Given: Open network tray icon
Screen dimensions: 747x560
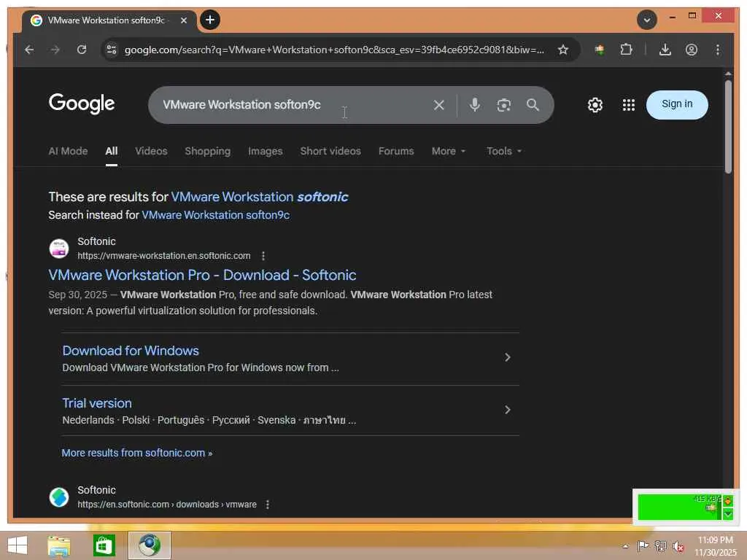Looking at the screenshot, I should (660, 545).
